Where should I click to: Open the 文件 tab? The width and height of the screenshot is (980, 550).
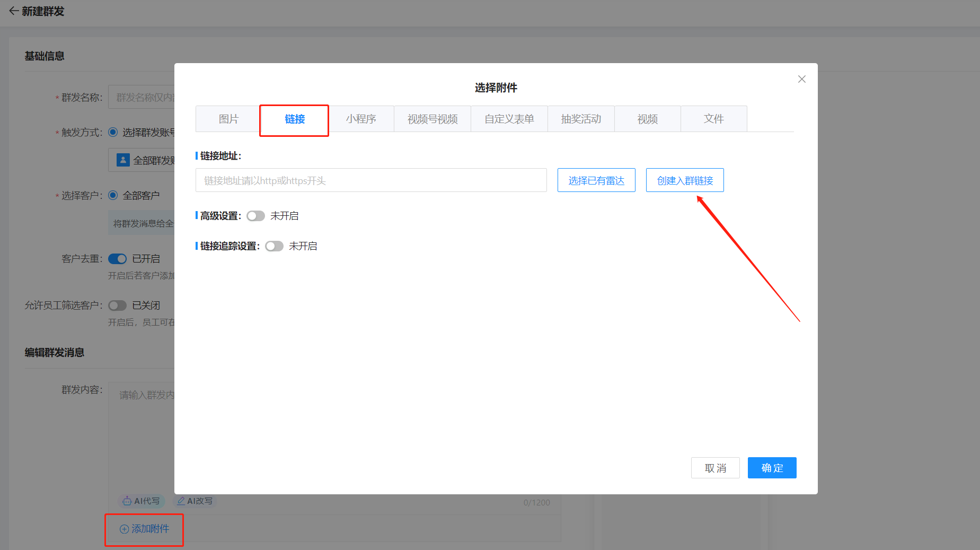pos(714,119)
